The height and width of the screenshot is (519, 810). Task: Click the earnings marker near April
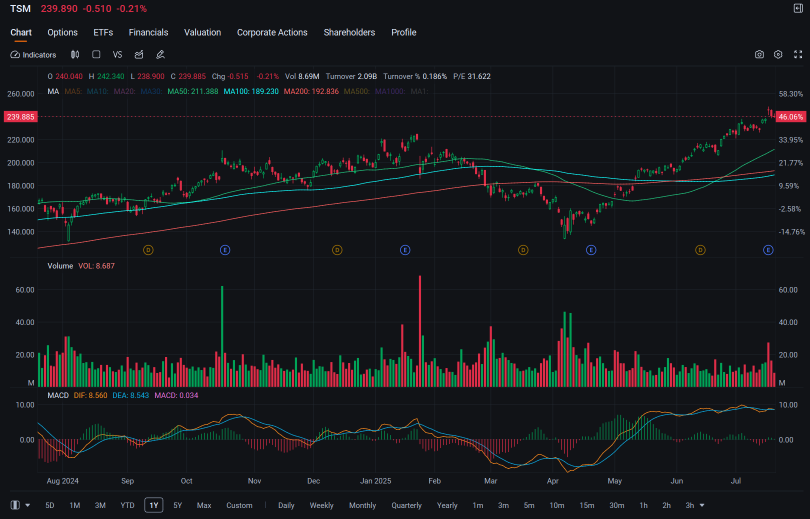click(591, 250)
